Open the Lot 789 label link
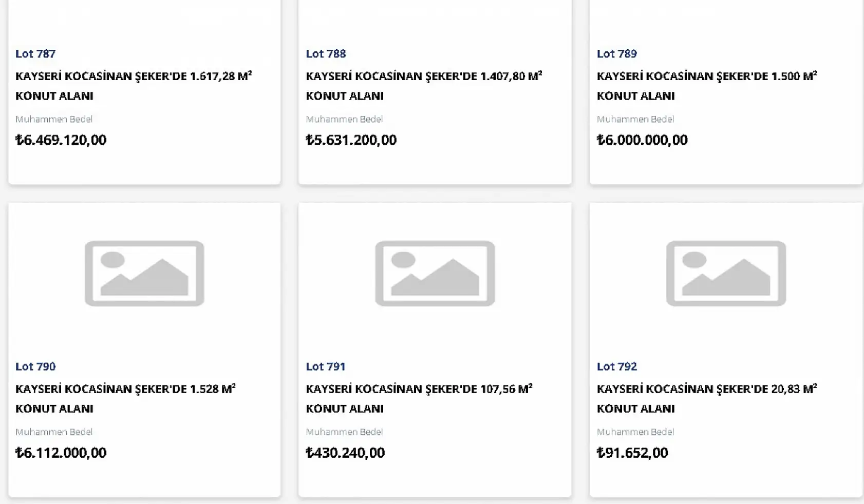Screen dimensions: 864x504 616,54
